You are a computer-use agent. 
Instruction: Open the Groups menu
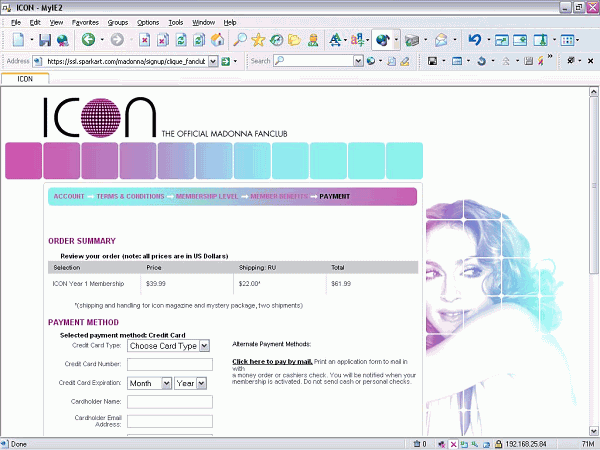[117, 23]
